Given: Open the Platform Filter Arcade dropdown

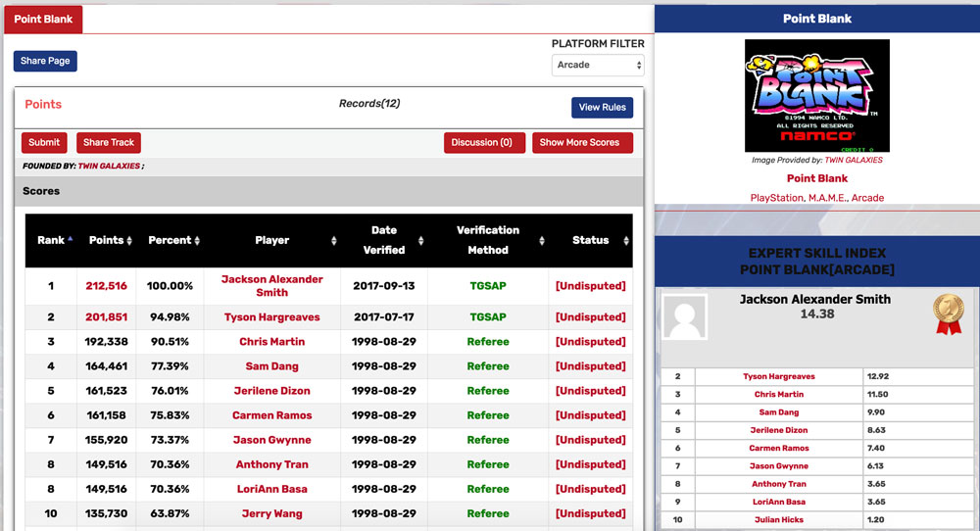Looking at the screenshot, I should point(598,65).
